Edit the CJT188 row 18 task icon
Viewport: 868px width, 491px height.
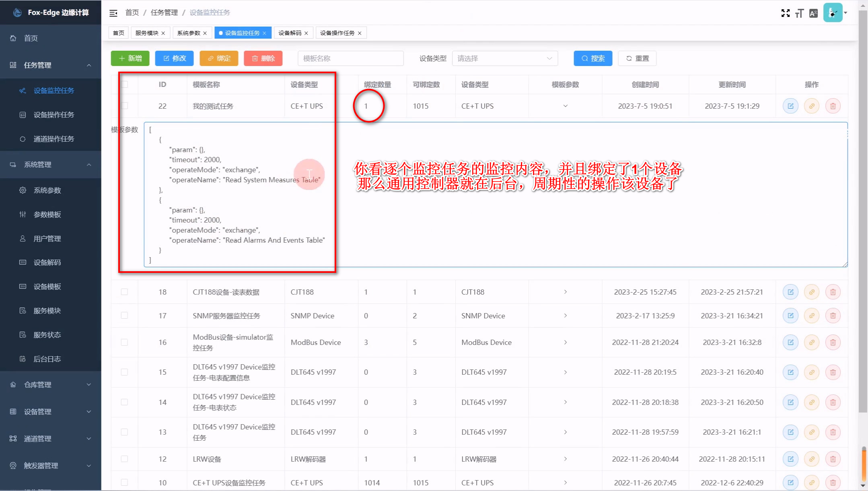pos(790,292)
